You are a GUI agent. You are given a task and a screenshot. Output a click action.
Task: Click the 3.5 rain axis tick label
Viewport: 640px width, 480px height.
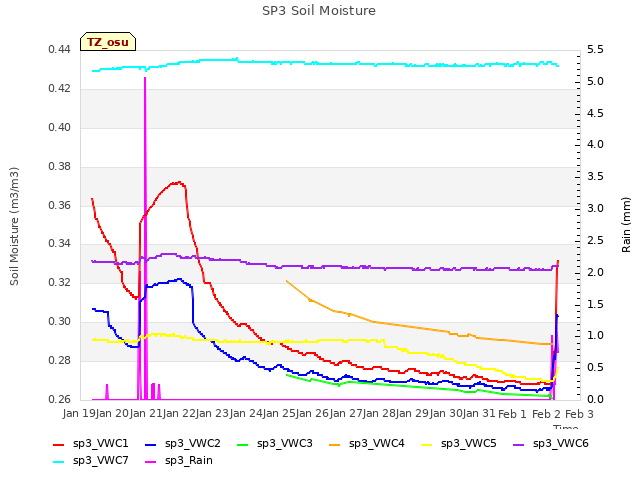coord(595,176)
